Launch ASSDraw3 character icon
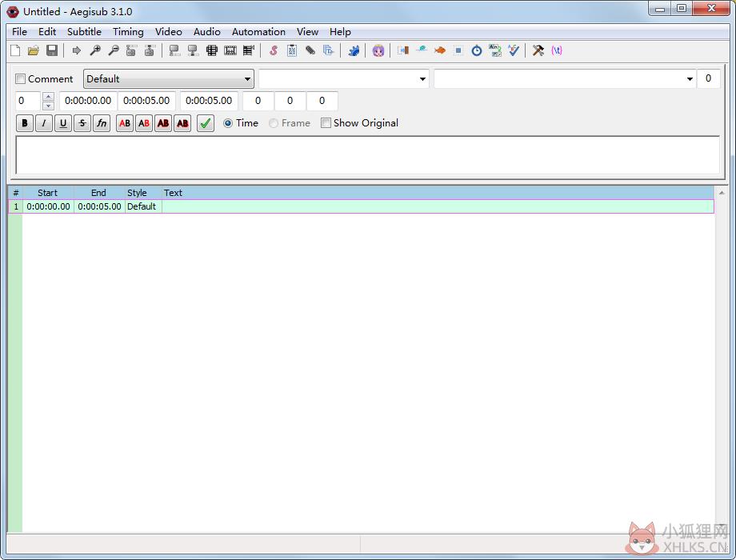The height and width of the screenshot is (560, 736). point(378,50)
